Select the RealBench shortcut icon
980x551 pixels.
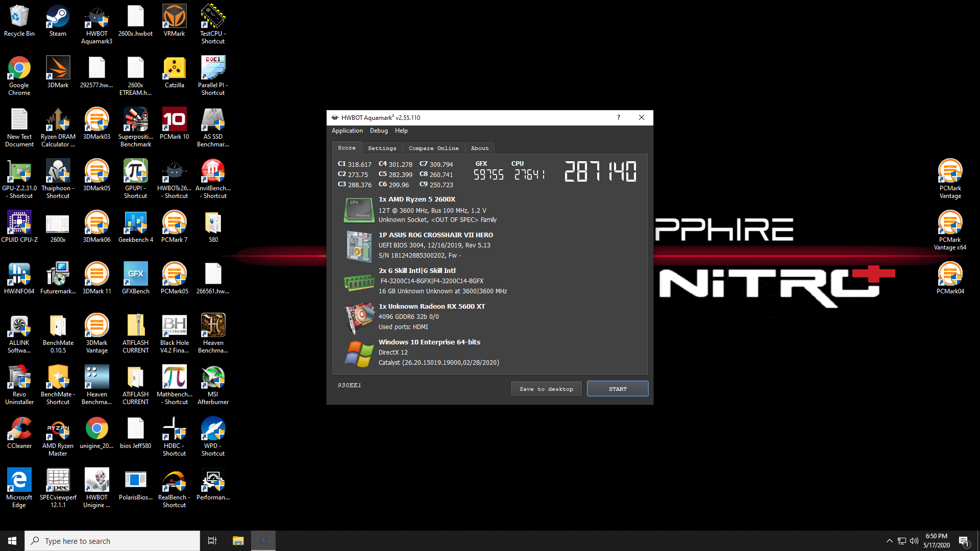pos(175,488)
